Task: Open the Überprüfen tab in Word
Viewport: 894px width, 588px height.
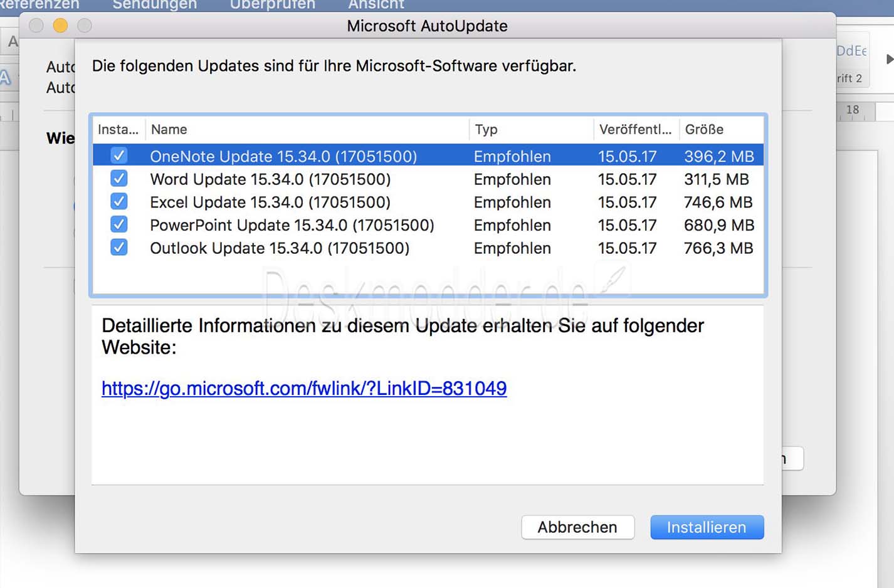Action: [272, 4]
